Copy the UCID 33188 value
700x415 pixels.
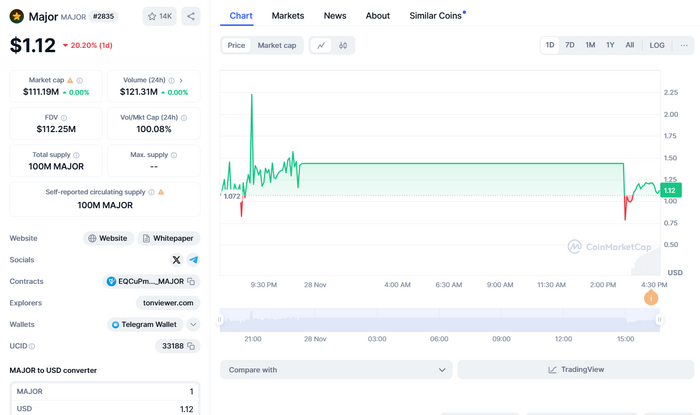(192, 346)
